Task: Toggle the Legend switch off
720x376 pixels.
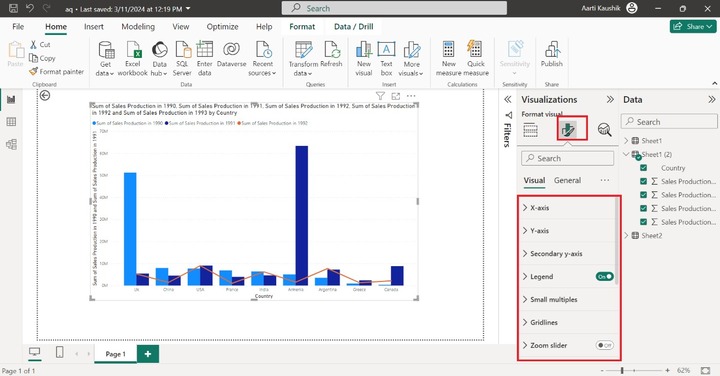Action: click(x=604, y=276)
